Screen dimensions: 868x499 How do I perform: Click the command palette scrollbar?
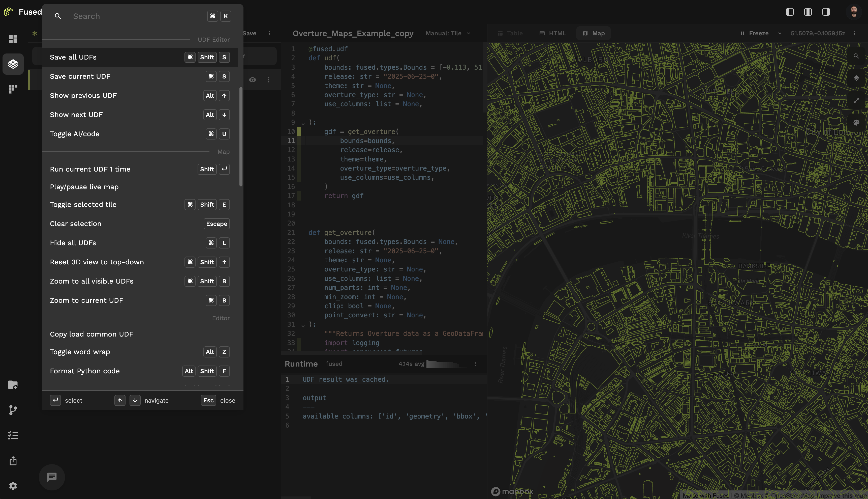pyautogui.click(x=241, y=137)
